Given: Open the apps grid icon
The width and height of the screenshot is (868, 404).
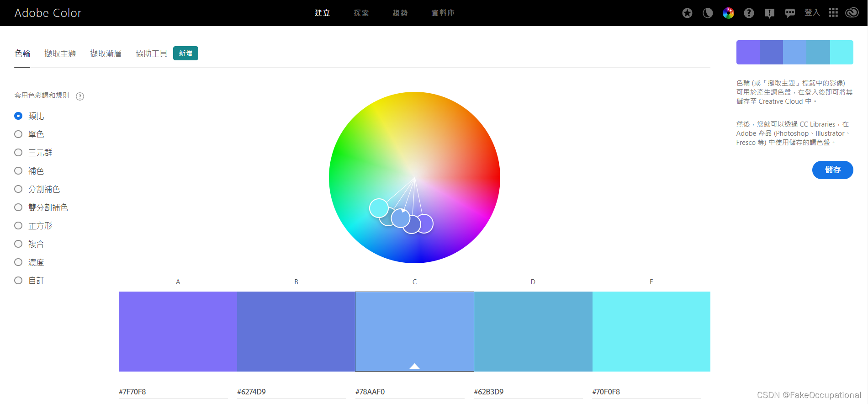Looking at the screenshot, I should pyautogui.click(x=833, y=13).
